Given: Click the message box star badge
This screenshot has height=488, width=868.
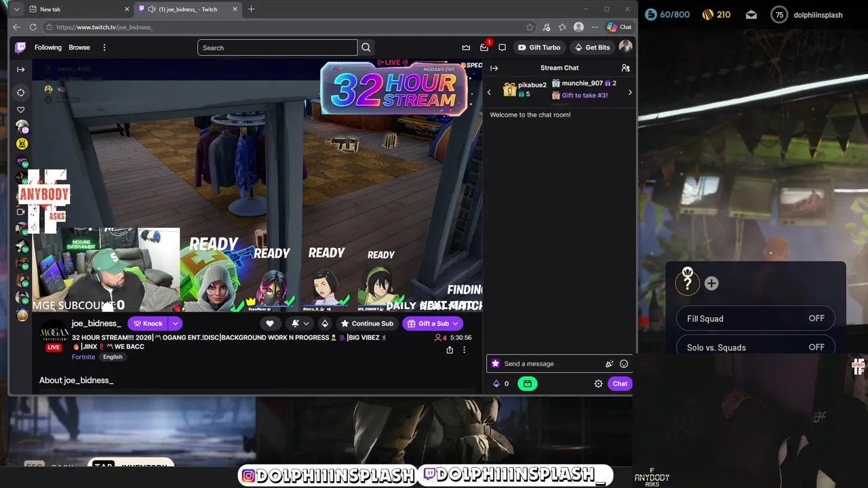Looking at the screenshot, I should [496, 364].
